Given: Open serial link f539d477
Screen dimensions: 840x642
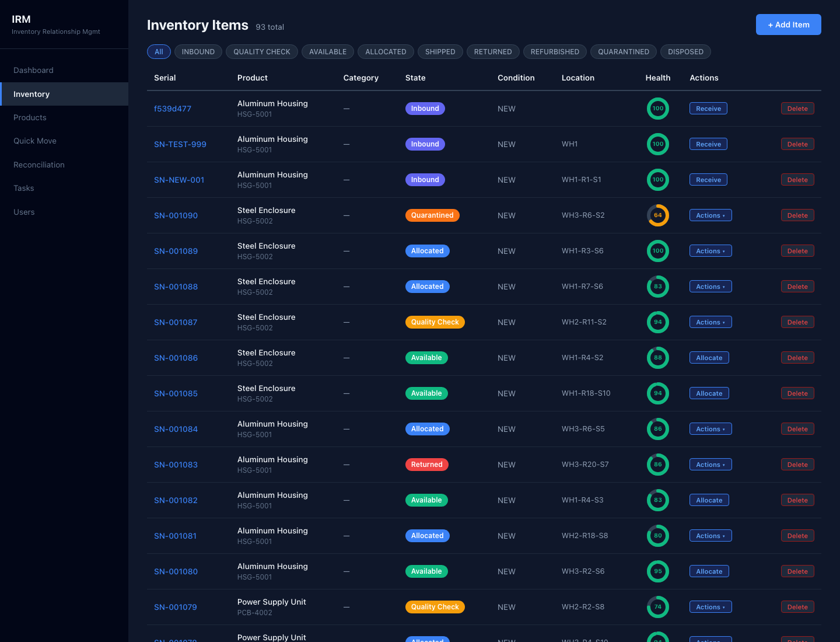Looking at the screenshot, I should pyautogui.click(x=173, y=109).
